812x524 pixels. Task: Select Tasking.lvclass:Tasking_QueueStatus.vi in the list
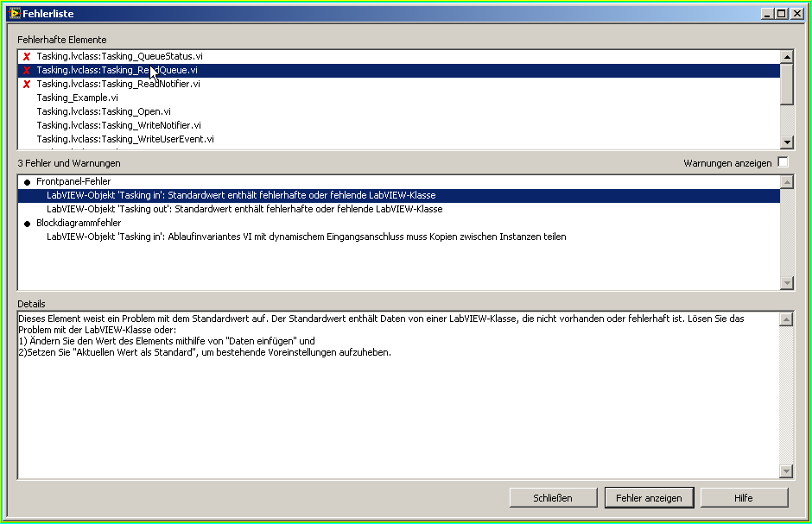pyautogui.click(x=399, y=56)
